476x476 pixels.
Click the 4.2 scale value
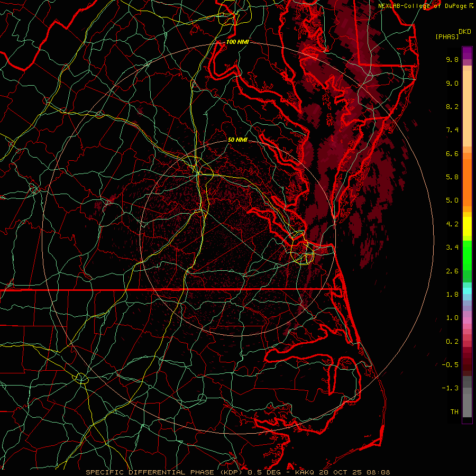[x=452, y=224]
